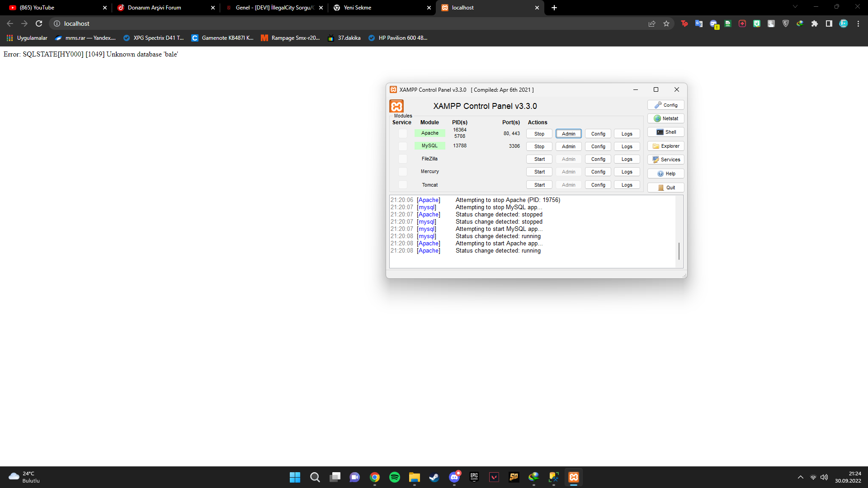Stop the Apache module
The height and width of the screenshot is (488, 868).
click(x=539, y=134)
